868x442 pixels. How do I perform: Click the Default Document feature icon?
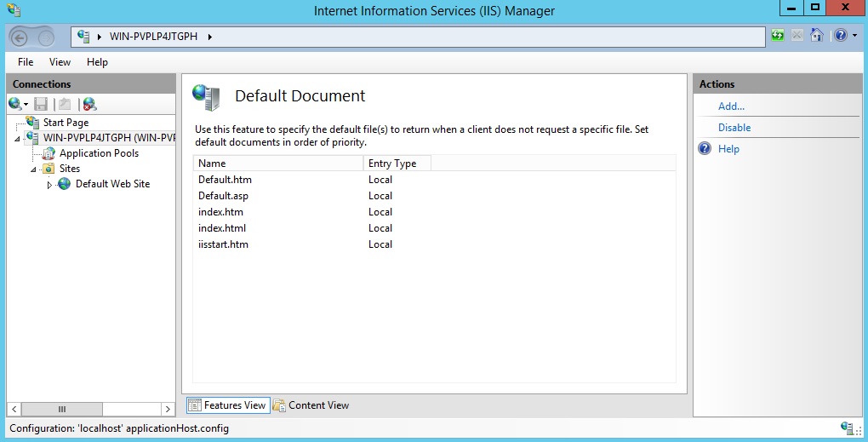pyautogui.click(x=207, y=97)
